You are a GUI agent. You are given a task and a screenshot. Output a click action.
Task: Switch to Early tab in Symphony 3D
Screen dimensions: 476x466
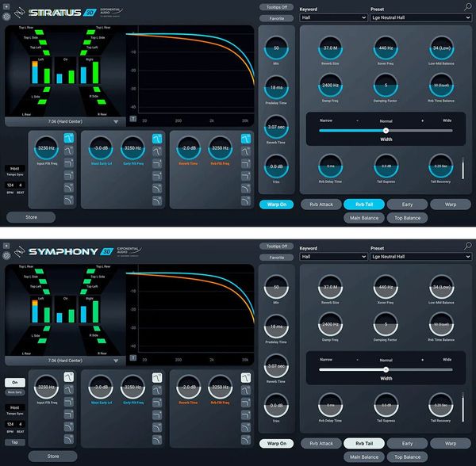(407, 443)
